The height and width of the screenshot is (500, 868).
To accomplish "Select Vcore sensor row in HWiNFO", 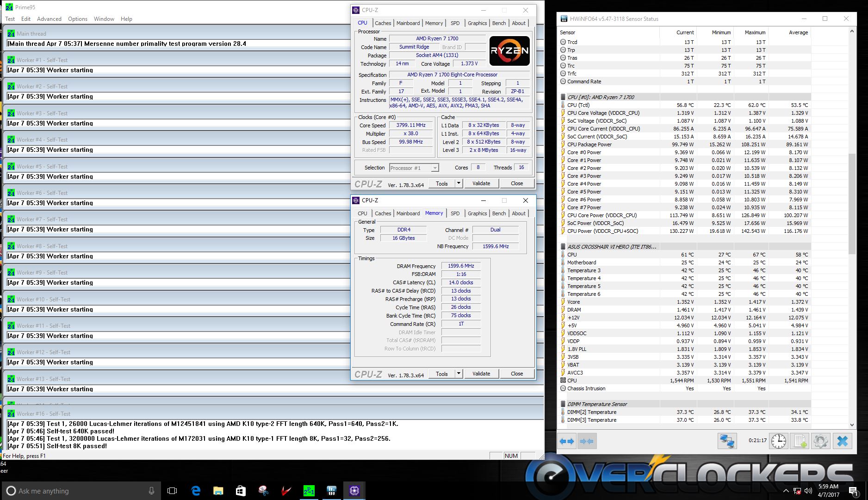I will (x=685, y=302).
